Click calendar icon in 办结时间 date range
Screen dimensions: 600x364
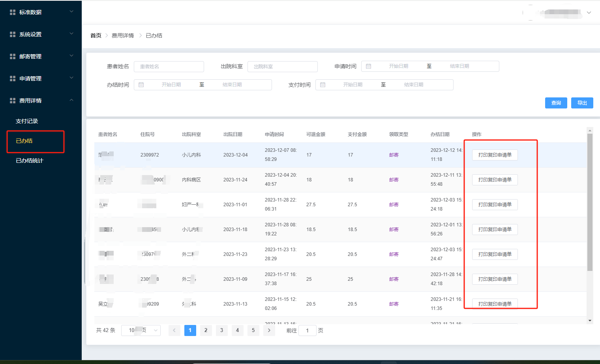point(141,85)
